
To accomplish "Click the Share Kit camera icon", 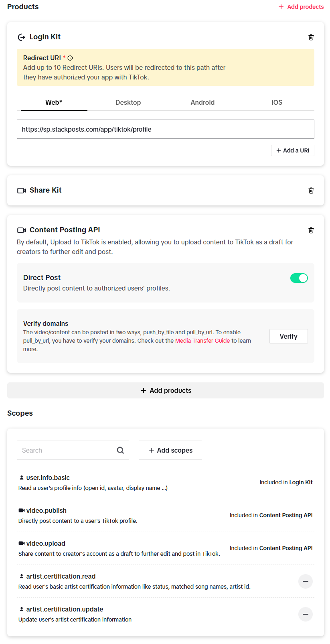I will point(22,191).
